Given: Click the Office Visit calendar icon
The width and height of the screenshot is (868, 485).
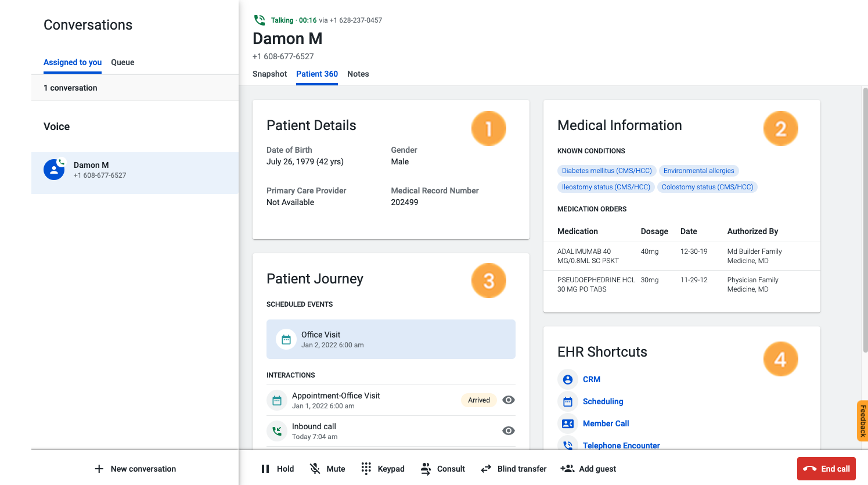Looking at the screenshot, I should point(286,340).
